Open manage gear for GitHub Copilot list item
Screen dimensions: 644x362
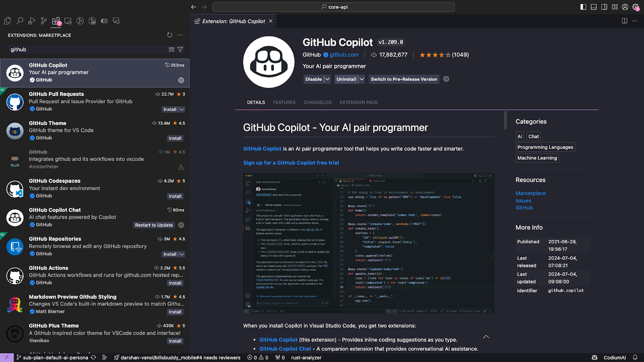181,80
